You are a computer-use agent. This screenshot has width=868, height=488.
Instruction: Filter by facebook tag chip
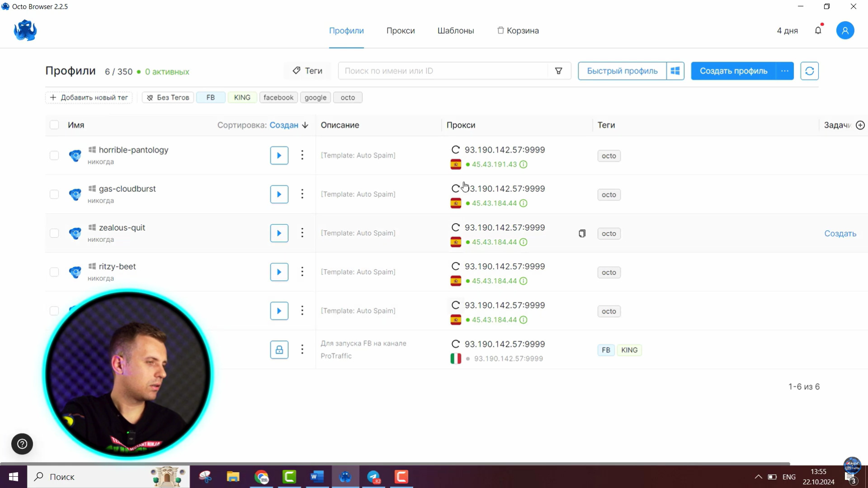click(278, 98)
